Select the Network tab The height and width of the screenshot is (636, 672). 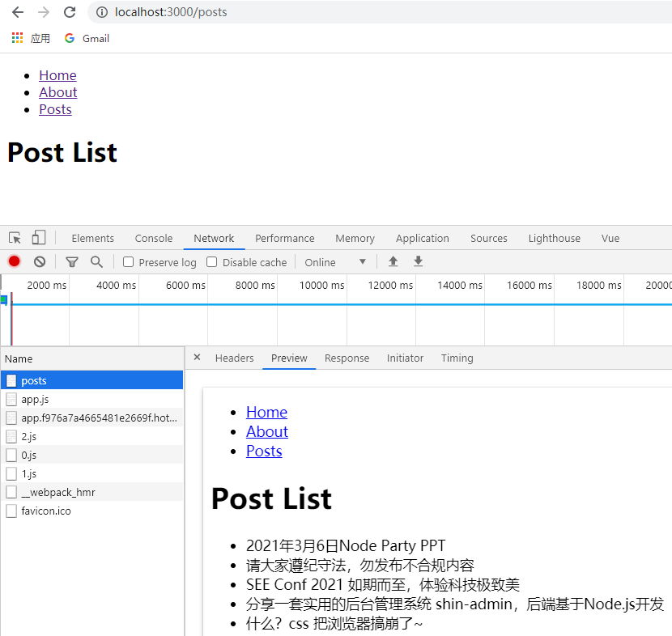(x=214, y=238)
